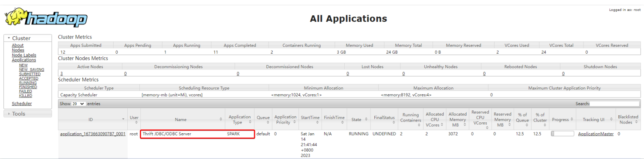Sort table by Progress column
The image size is (644, 159).
coord(563,119)
